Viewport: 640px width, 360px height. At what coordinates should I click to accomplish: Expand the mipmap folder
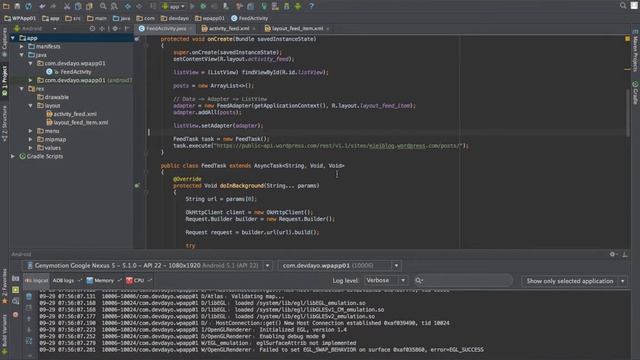(x=31, y=140)
